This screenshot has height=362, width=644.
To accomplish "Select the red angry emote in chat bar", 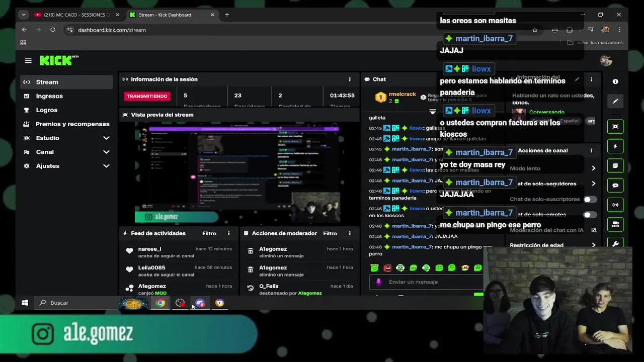I will point(387,268).
